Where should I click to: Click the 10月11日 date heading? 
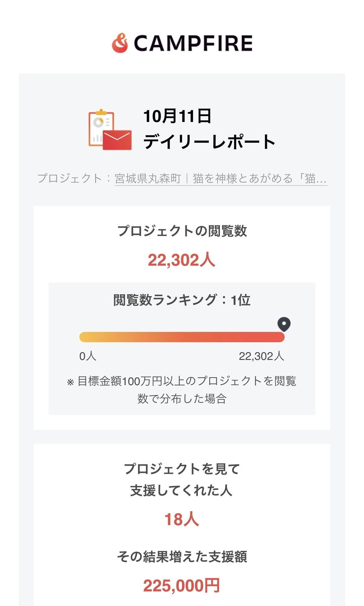(177, 116)
